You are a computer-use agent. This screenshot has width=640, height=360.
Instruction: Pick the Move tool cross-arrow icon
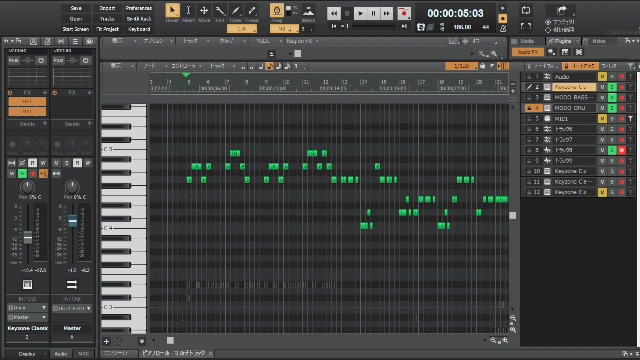(204, 11)
